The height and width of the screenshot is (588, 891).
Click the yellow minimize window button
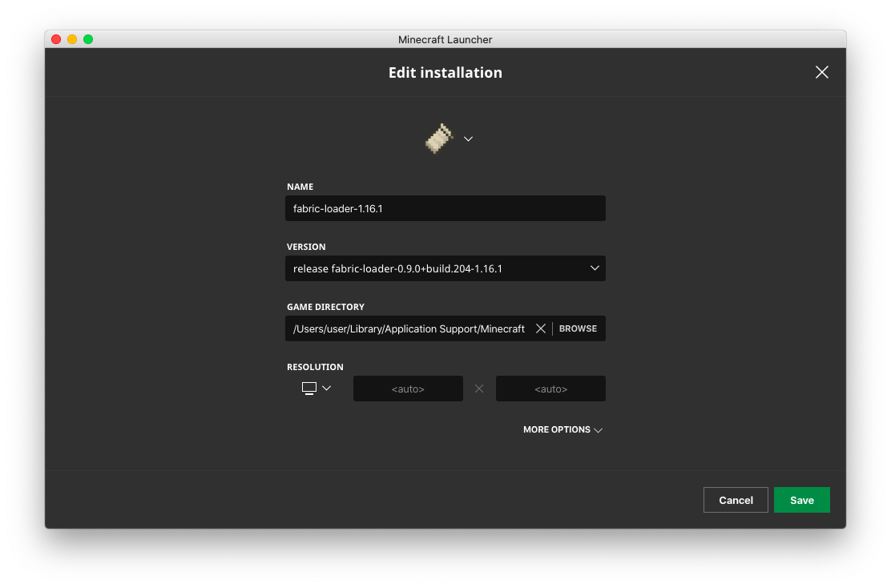(x=72, y=39)
